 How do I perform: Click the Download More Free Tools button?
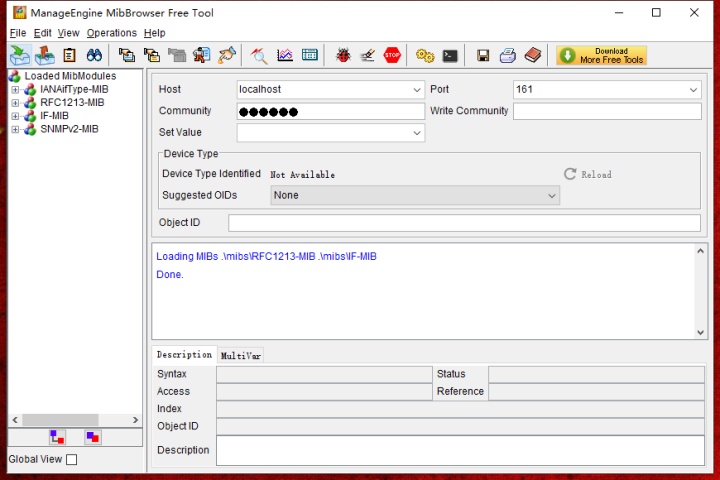coord(602,56)
